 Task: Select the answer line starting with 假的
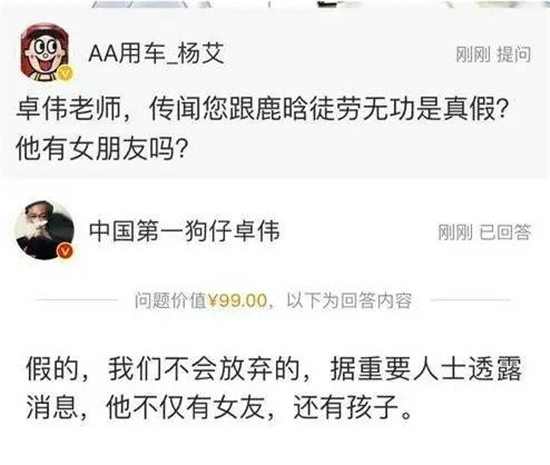pyautogui.click(x=274, y=369)
